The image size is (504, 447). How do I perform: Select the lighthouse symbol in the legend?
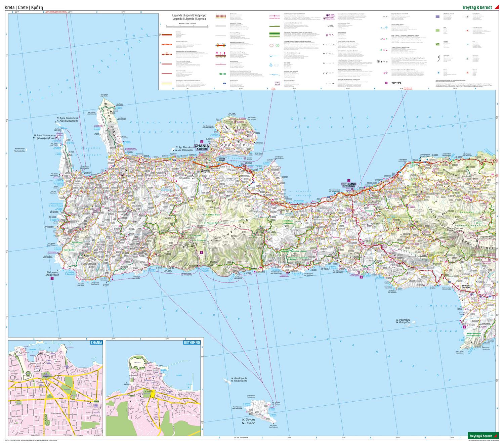pos(333,73)
